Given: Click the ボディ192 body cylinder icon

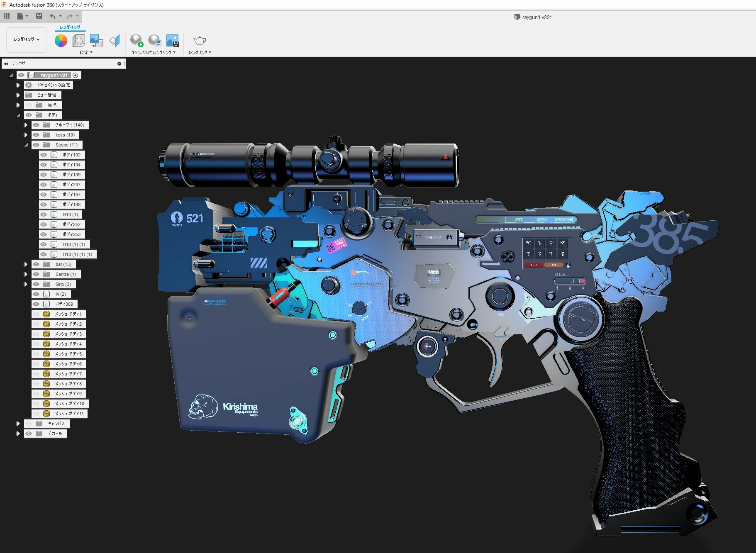Looking at the screenshot, I should [54, 155].
